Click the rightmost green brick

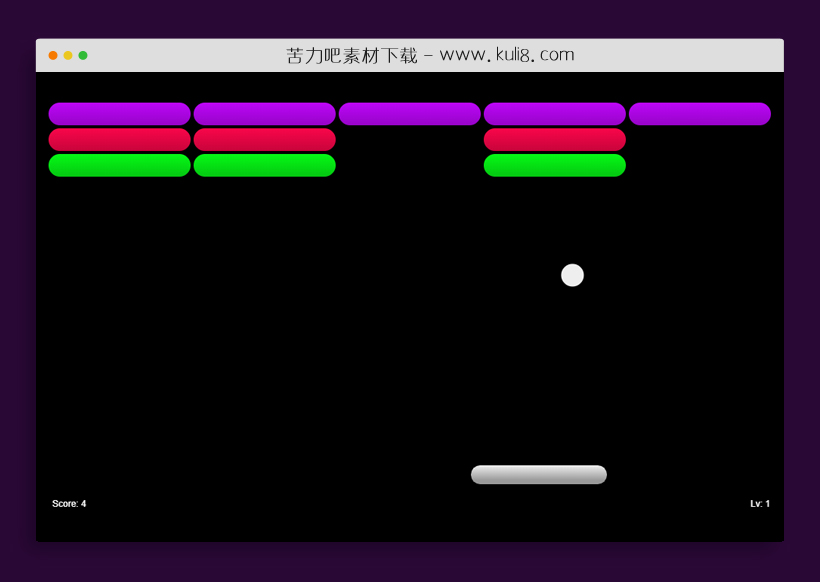click(x=554, y=165)
